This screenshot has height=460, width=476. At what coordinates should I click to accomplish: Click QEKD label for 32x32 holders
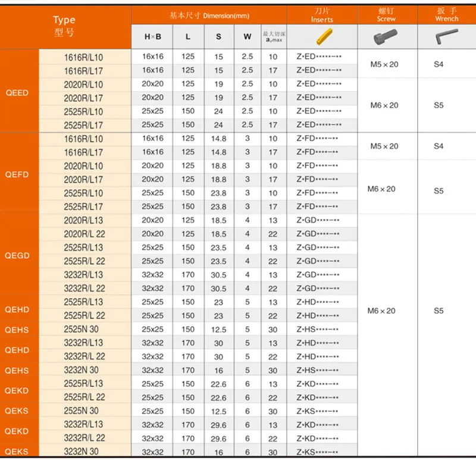point(17,431)
